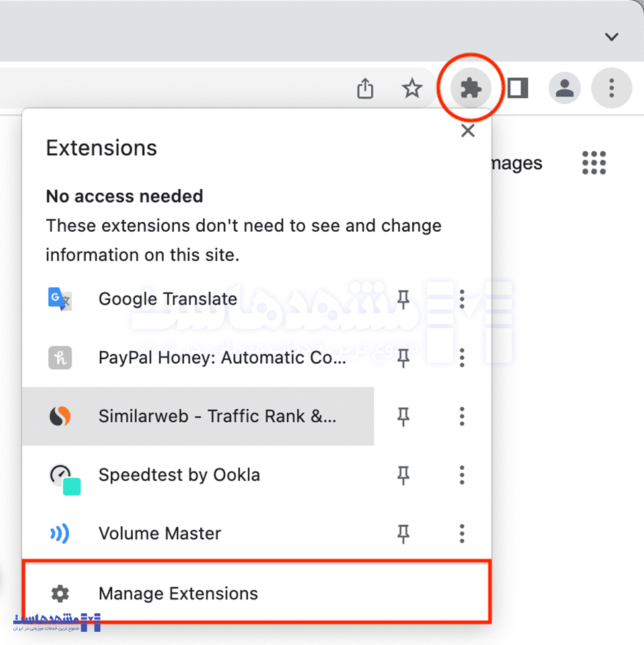Pin Speedtest by Ookla to toolbar

[403, 475]
